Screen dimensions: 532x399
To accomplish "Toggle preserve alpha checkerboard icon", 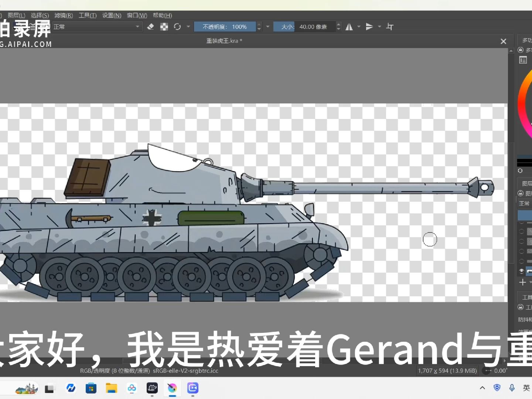I will coord(164,27).
